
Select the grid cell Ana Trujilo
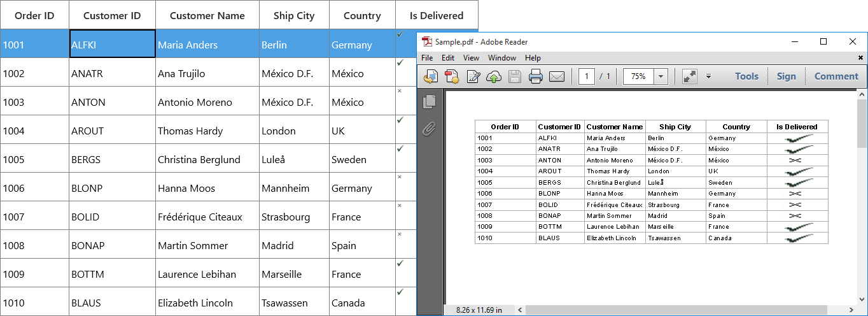[207, 73]
